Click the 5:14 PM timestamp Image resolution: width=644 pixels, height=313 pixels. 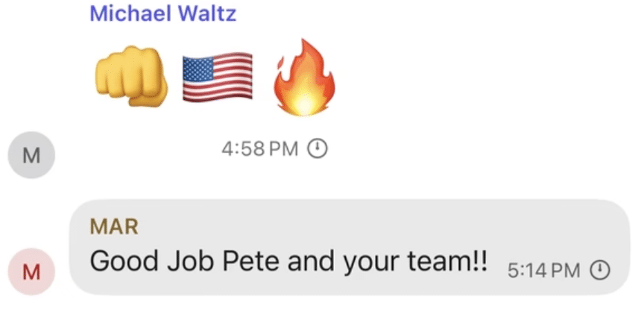click(543, 269)
